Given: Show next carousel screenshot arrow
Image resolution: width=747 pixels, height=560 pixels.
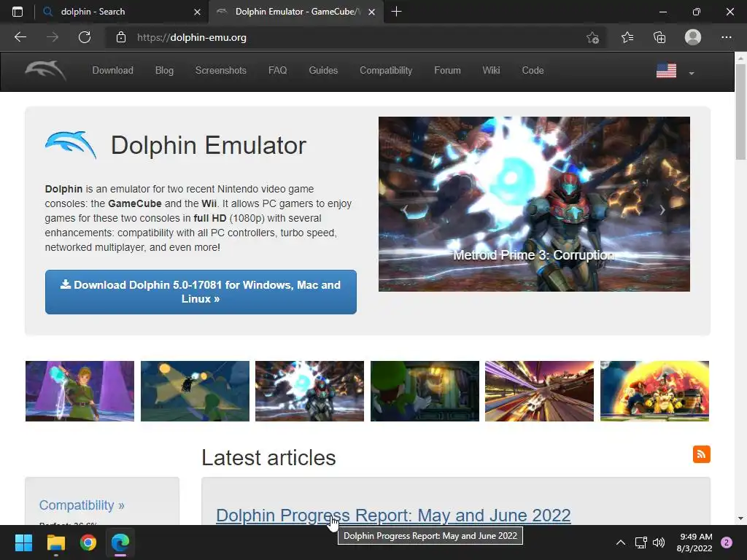Looking at the screenshot, I should click(662, 209).
